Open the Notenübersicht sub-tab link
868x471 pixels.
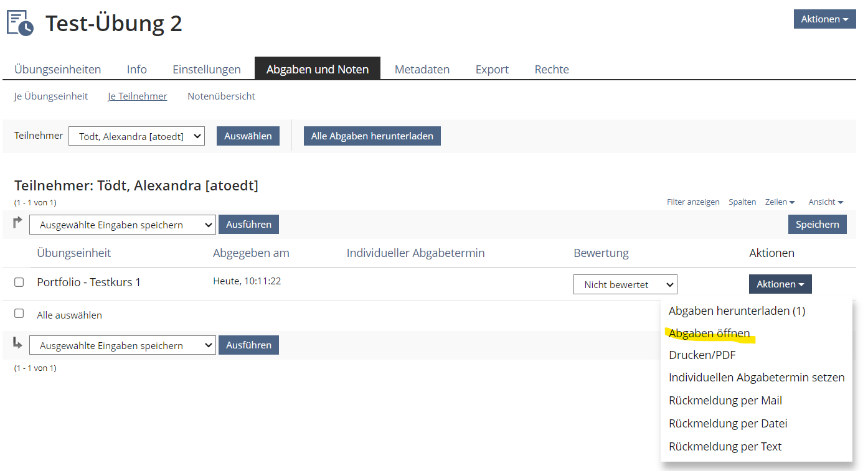[221, 96]
